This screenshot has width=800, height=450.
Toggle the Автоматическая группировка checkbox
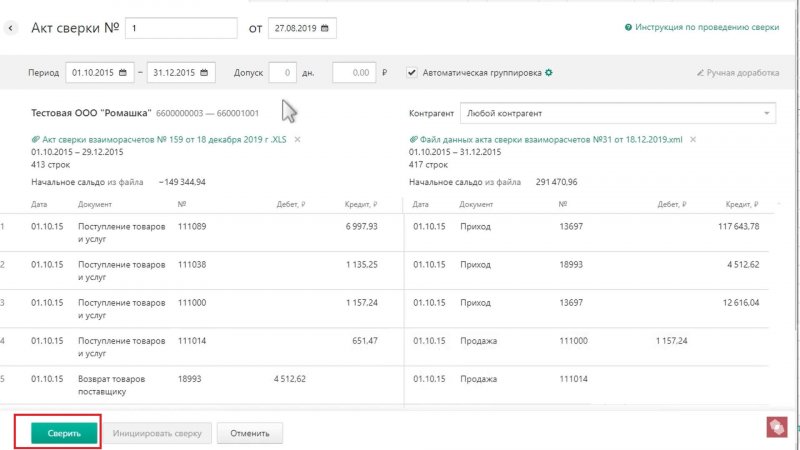[x=412, y=73]
